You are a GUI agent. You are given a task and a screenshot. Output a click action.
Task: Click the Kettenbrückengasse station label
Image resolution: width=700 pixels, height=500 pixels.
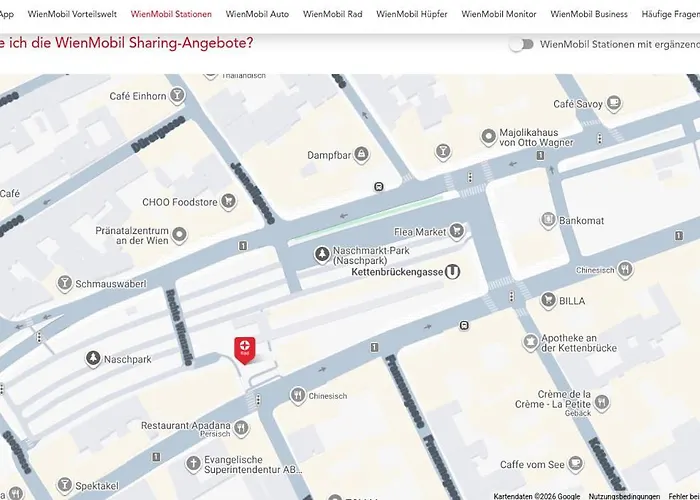(397, 272)
